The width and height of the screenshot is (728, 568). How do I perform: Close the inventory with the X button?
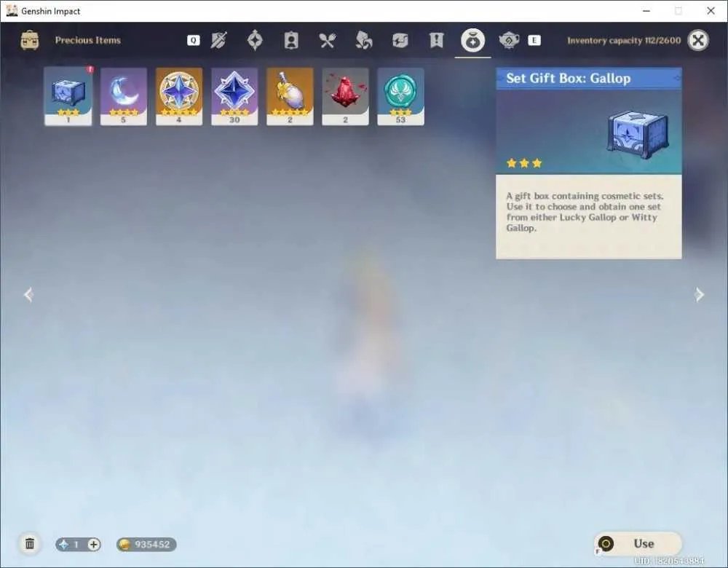point(698,40)
